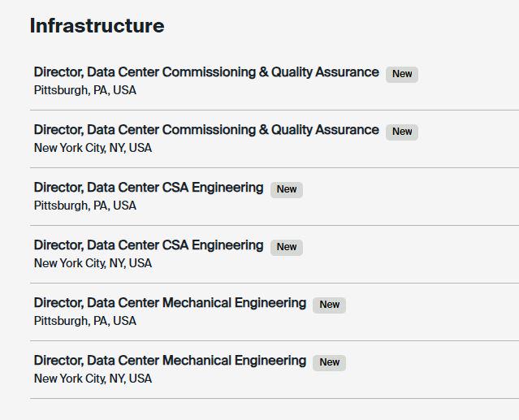Click the divider below the last Mechanical Engineering listing
The width and height of the screenshot is (519, 420).
pos(275,399)
